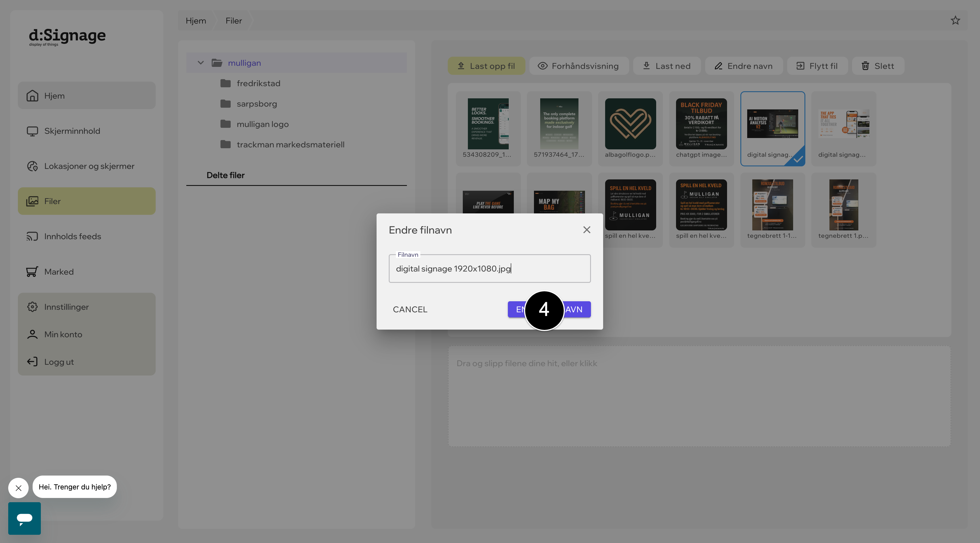
Task: Go to Min konto
Action: coord(86,334)
